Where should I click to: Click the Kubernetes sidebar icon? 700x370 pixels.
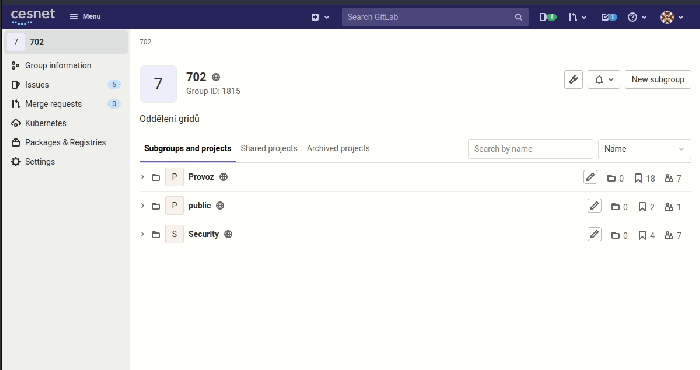[16, 123]
